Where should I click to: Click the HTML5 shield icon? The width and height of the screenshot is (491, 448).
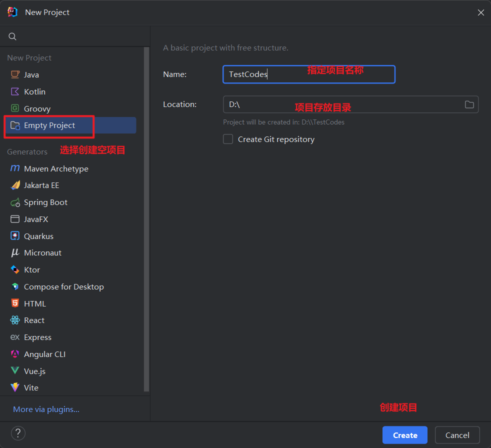[15, 303]
